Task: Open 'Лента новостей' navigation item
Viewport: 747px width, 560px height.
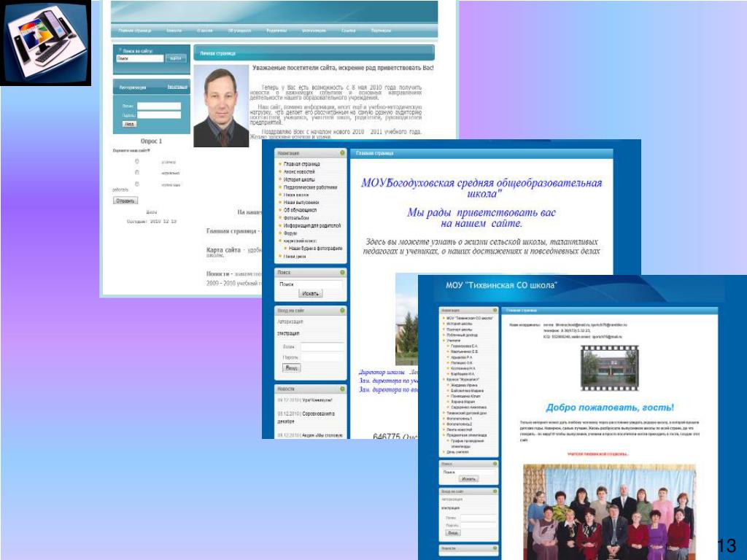Action: (x=460, y=429)
